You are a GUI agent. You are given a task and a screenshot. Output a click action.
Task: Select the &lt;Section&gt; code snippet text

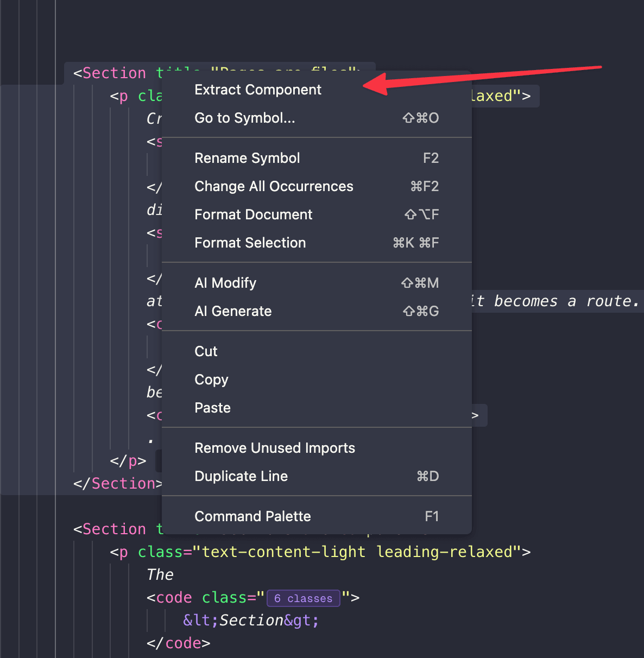250,620
